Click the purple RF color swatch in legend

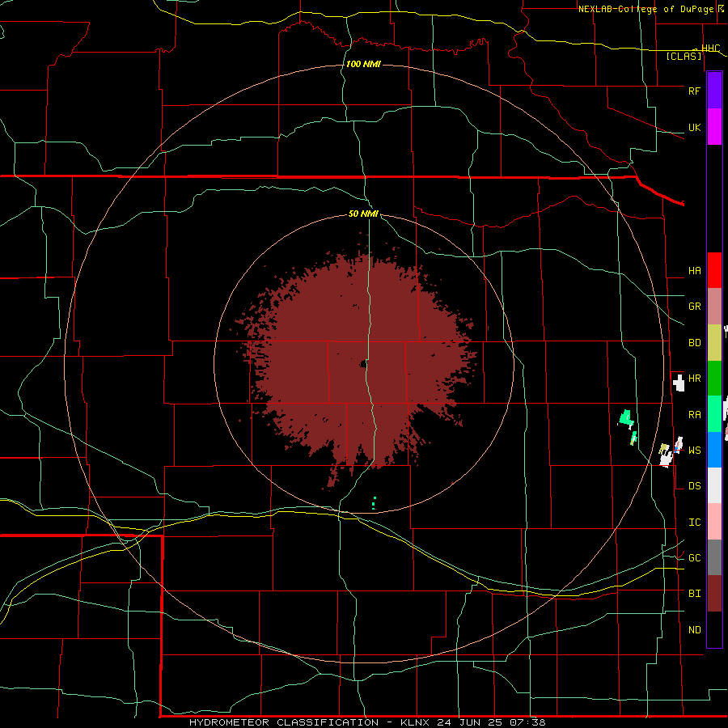pyautogui.click(x=714, y=91)
